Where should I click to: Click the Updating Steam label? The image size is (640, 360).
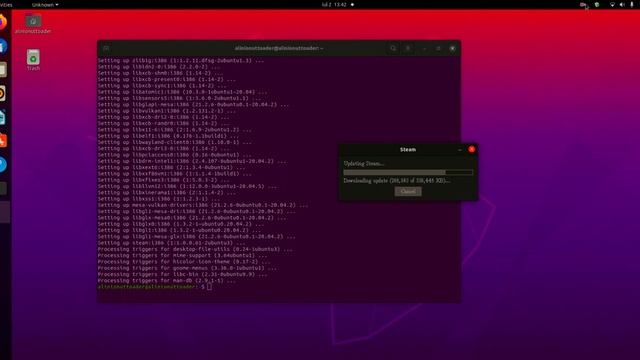pyautogui.click(x=363, y=163)
